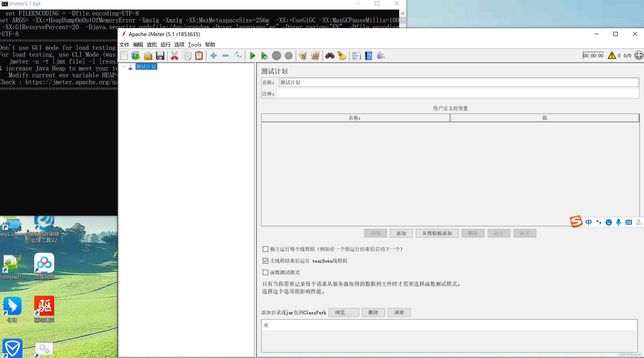This screenshot has width=644, height=358.
Task: Save the test plan with floppy icon
Action: [x=160, y=56]
